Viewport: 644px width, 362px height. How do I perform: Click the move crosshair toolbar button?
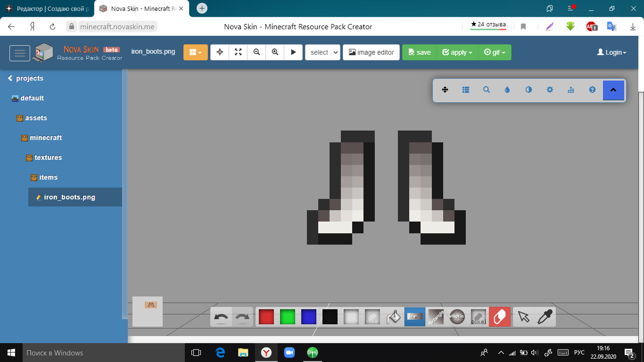click(x=219, y=52)
